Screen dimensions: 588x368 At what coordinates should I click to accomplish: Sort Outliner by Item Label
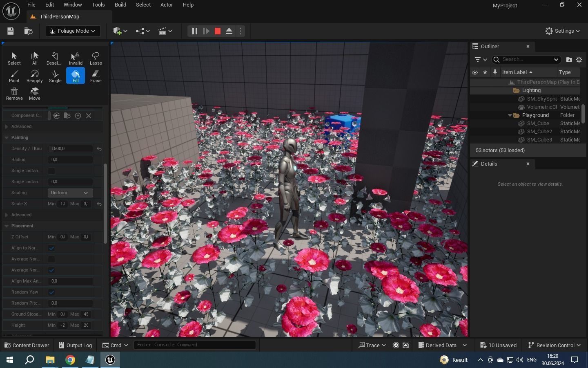(517, 72)
